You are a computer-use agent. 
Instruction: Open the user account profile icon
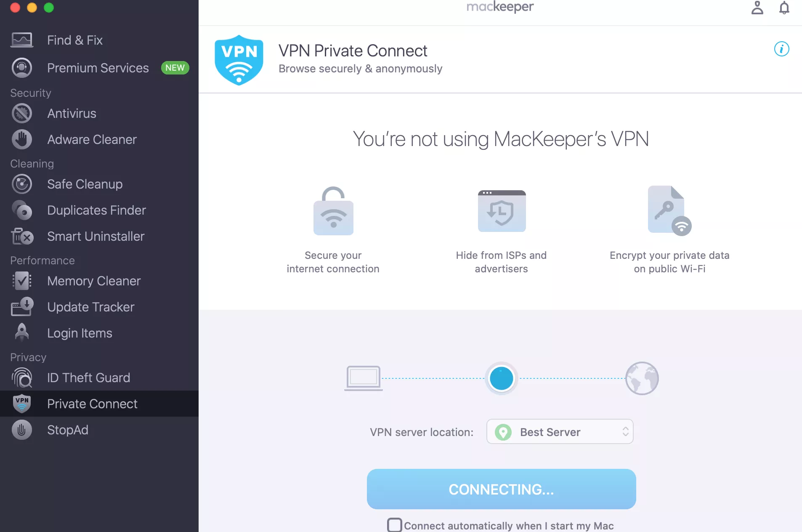[757, 8]
